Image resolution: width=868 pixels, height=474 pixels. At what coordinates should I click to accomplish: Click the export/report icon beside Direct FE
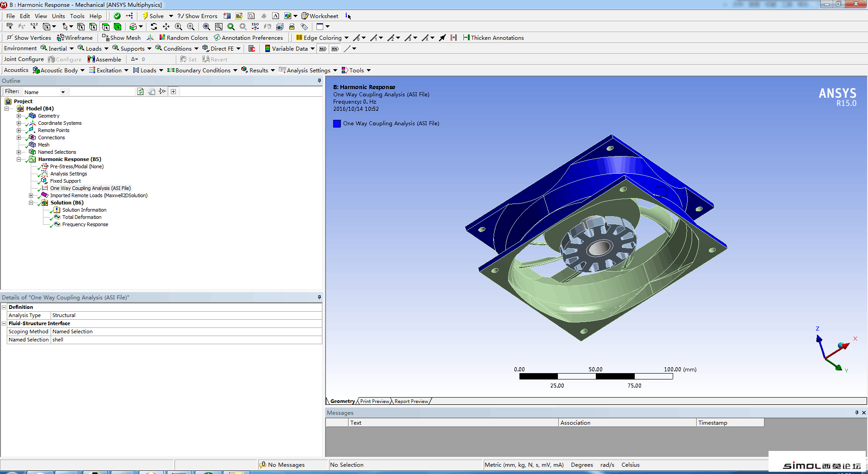tap(252, 48)
